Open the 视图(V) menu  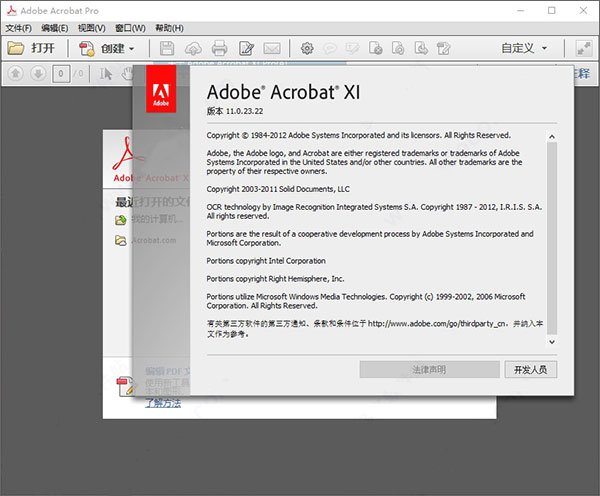coord(91,28)
